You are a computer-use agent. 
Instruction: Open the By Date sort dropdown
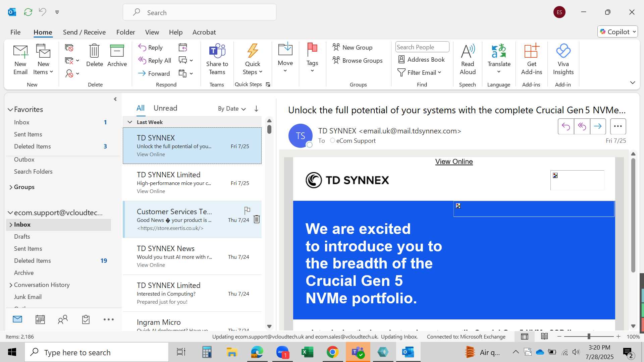pyautogui.click(x=232, y=109)
